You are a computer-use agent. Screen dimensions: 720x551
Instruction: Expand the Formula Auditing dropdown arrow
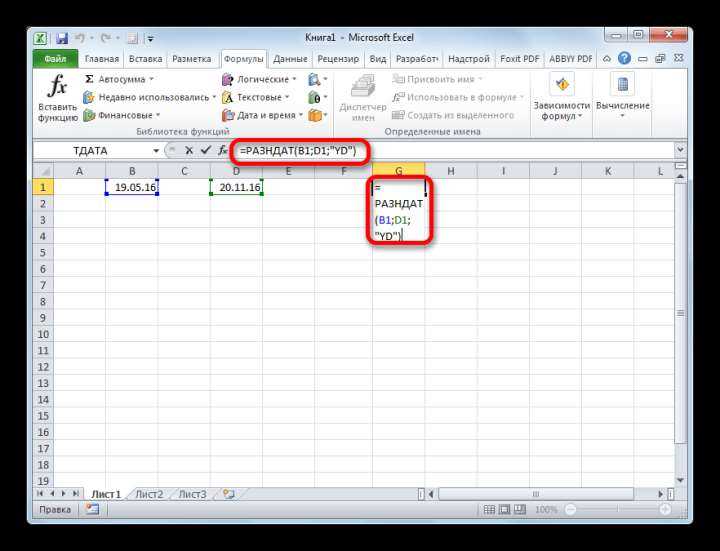(x=580, y=117)
